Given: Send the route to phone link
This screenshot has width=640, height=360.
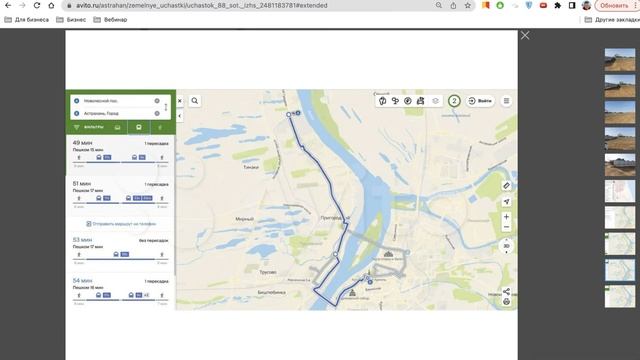Looking at the screenshot, I should point(121,224).
